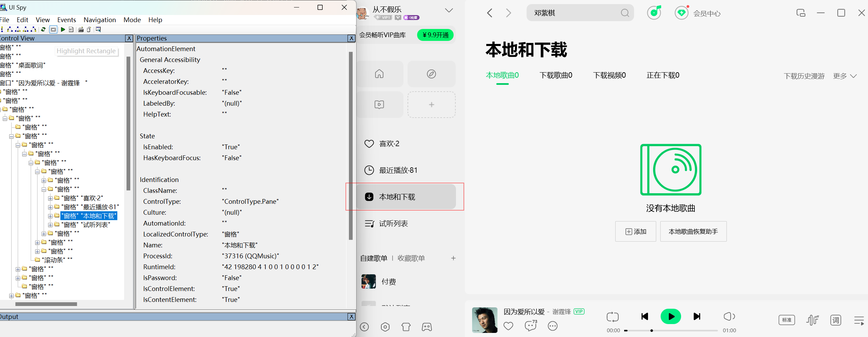The width and height of the screenshot is (868, 337).
Task: Switch to mini player mode icon
Action: coord(801,13)
